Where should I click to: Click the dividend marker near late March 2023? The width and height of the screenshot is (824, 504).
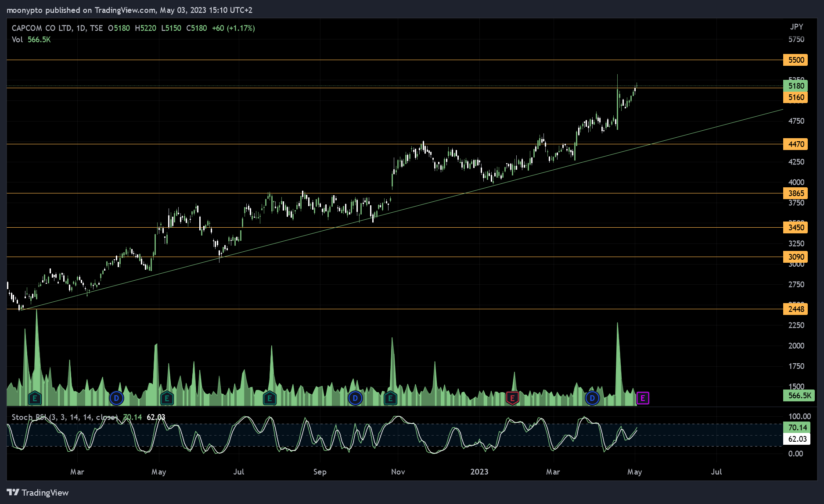click(592, 398)
